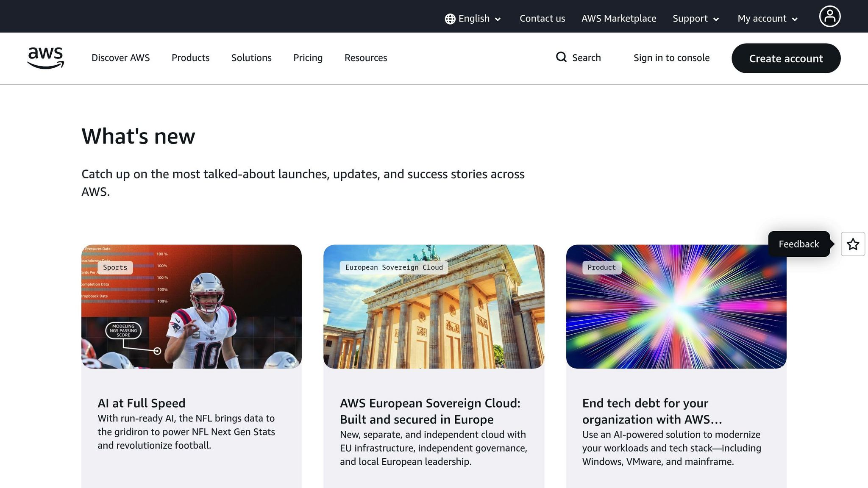
Task: Open the AWS Marketplace link
Action: (618, 19)
